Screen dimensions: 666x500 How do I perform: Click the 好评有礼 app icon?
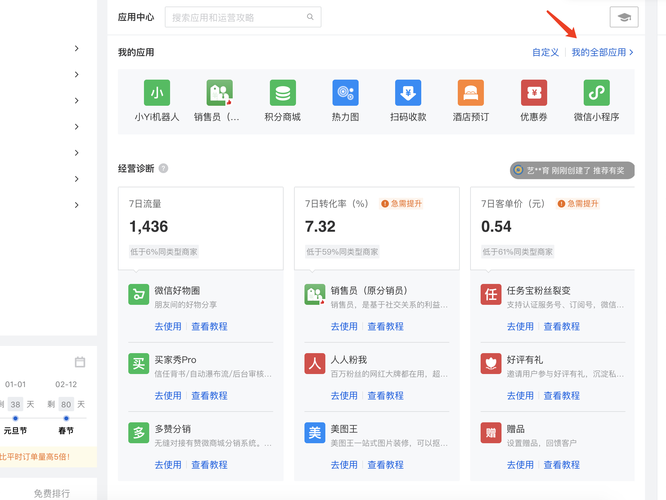(x=491, y=364)
